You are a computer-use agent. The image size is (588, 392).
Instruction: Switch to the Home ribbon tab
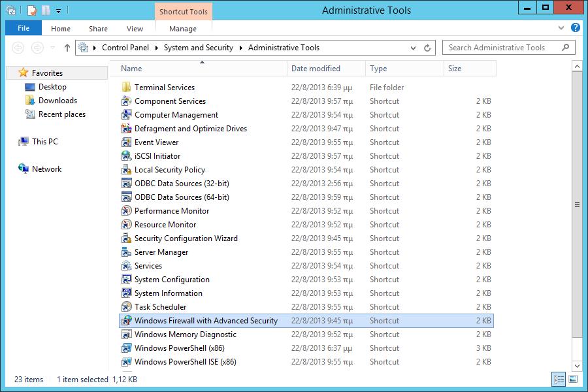click(x=61, y=29)
